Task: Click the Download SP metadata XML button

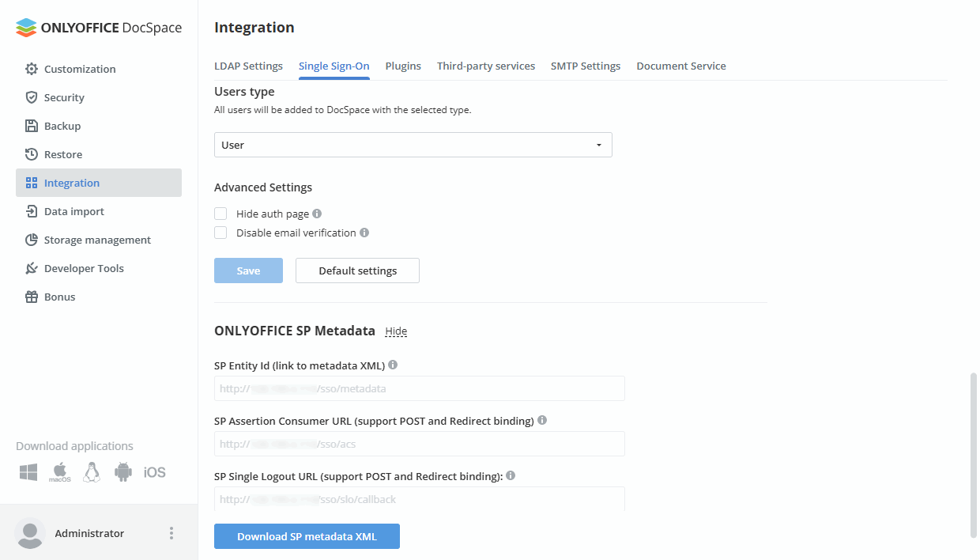Action: tap(307, 536)
